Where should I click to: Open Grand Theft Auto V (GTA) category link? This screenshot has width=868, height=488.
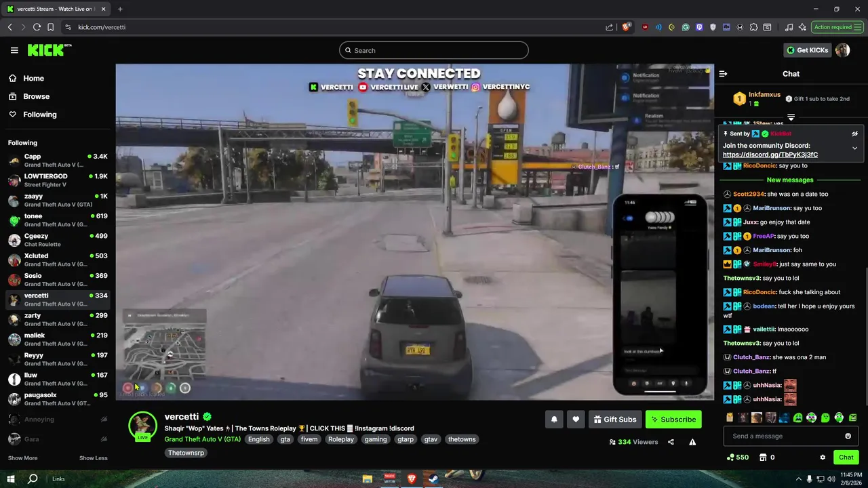[x=202, y=439]
